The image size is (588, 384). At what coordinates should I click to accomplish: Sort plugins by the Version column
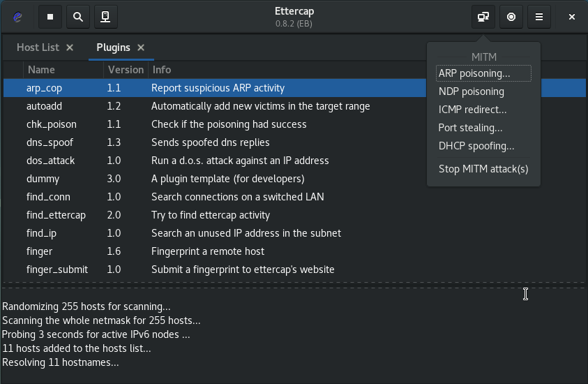pos(126,70)
